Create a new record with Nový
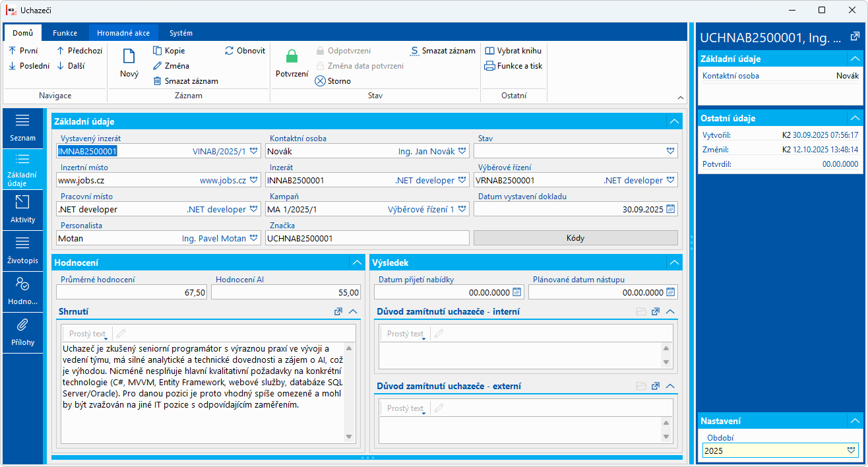Viewport: 868px width, 467px height. click(129, 64)
